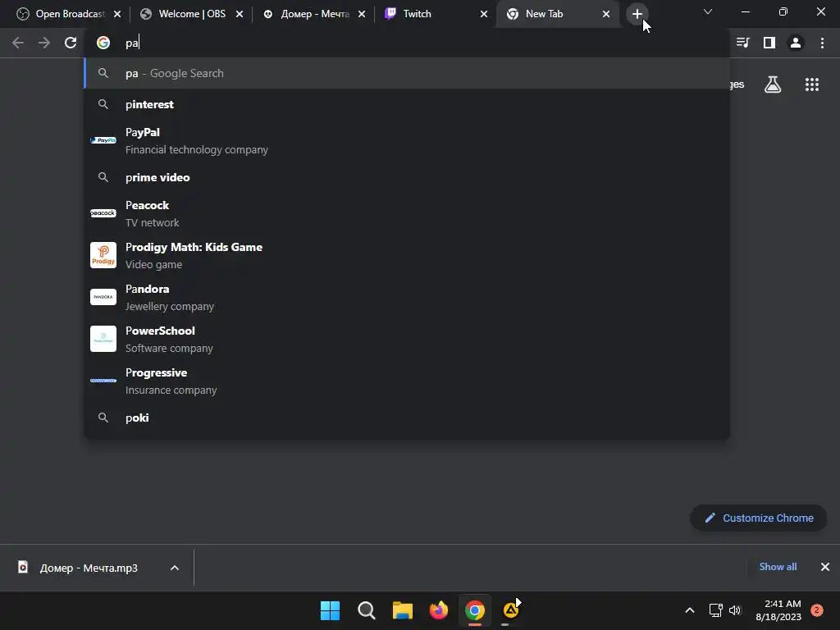Click the Customize Chrome button
The image size is (840, 630).
(x=759, y=518)
